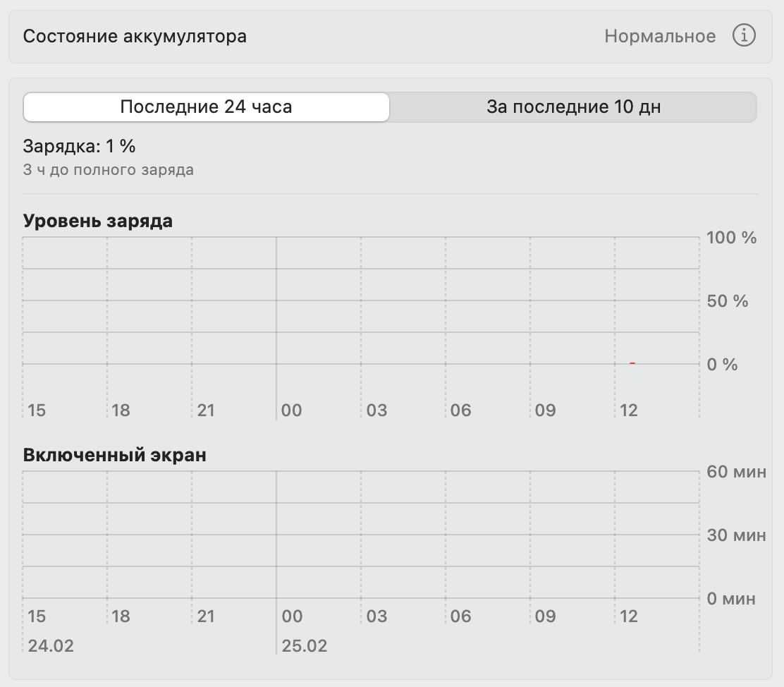Click 3 ч до полного заряда text
784x687 pixels.
pos(108,169)
